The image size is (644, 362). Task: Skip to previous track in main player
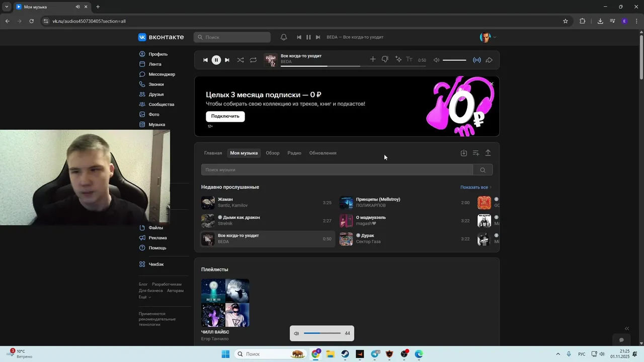point(205,60)
